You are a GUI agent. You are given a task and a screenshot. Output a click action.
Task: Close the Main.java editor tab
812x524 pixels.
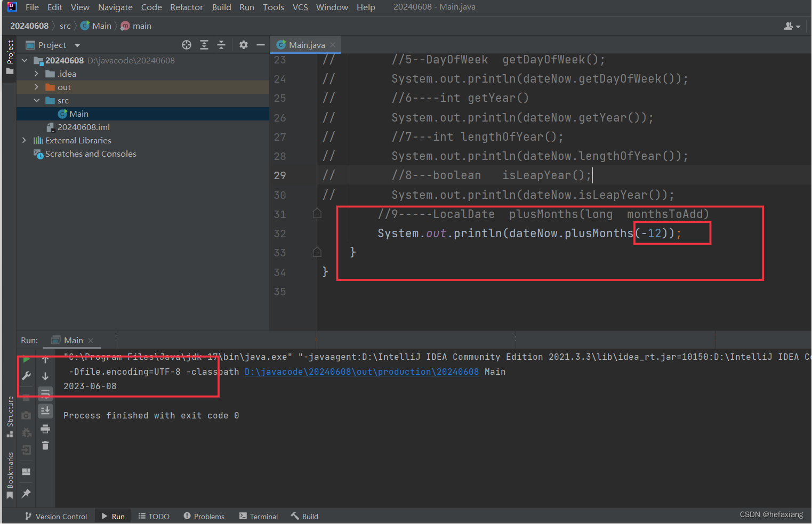click(333, 45)
